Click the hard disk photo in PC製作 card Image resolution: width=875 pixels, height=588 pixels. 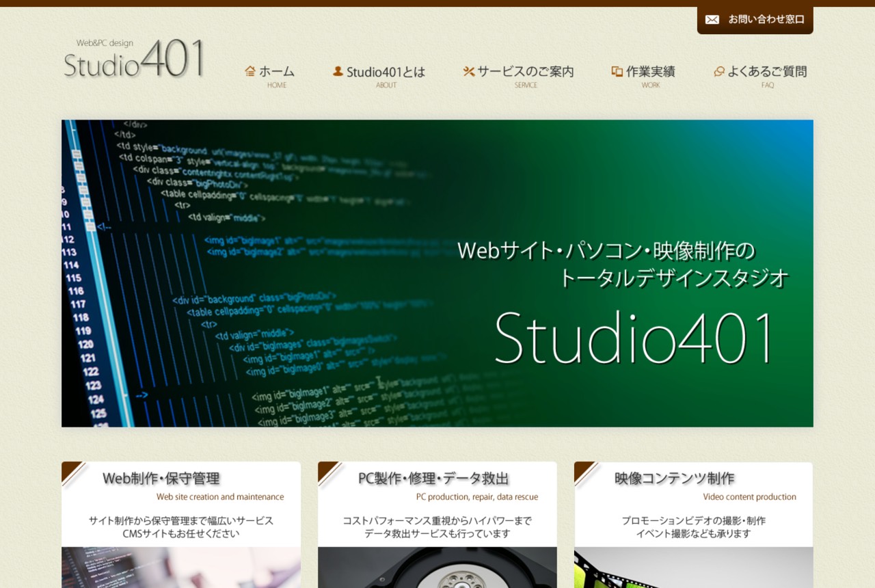pyautogui.click(x=437, y=567)
